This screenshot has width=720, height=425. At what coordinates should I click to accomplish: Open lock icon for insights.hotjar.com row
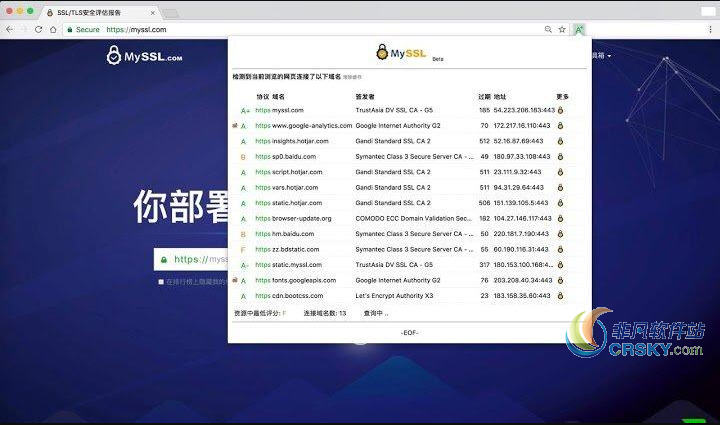(560, 141)
